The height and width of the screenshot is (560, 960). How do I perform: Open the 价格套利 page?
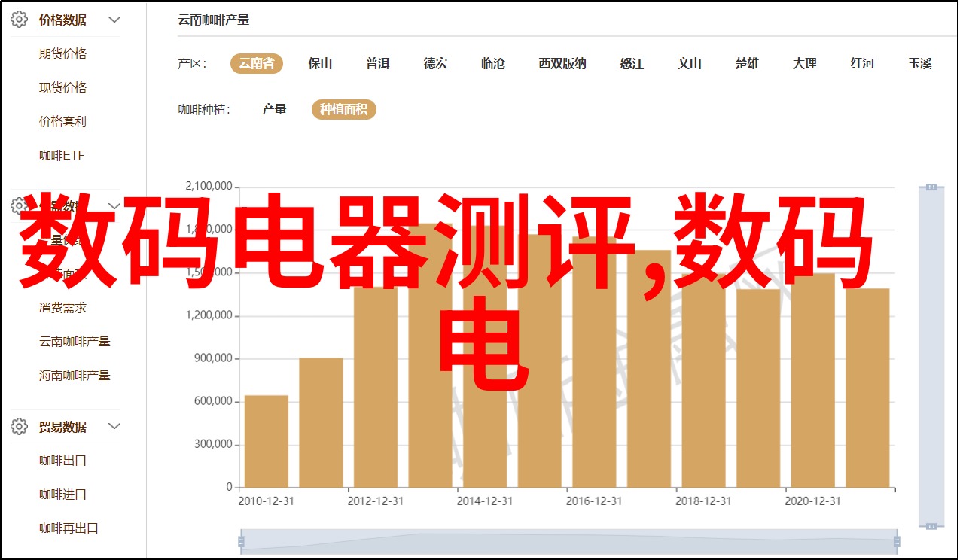pyautogui.click(x=63, y=121)
